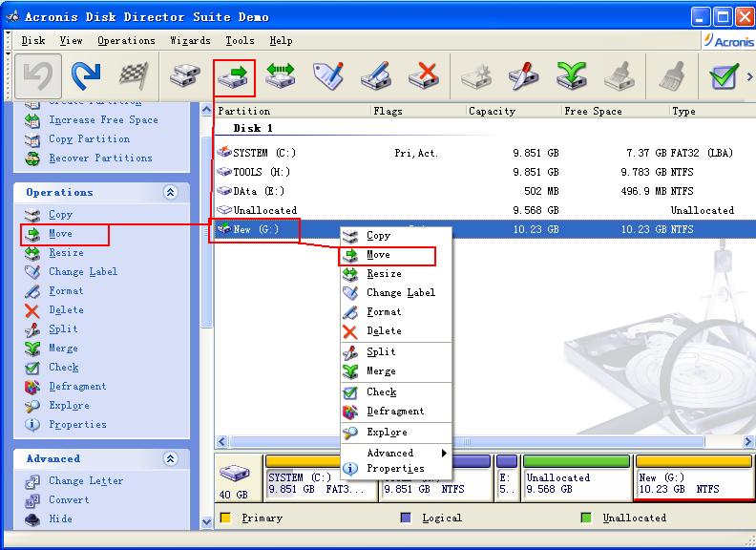The image size is (756, 550).
Task: Click Move in Operations sidebar
Action: pyautogui.click(x=60, y=234)
